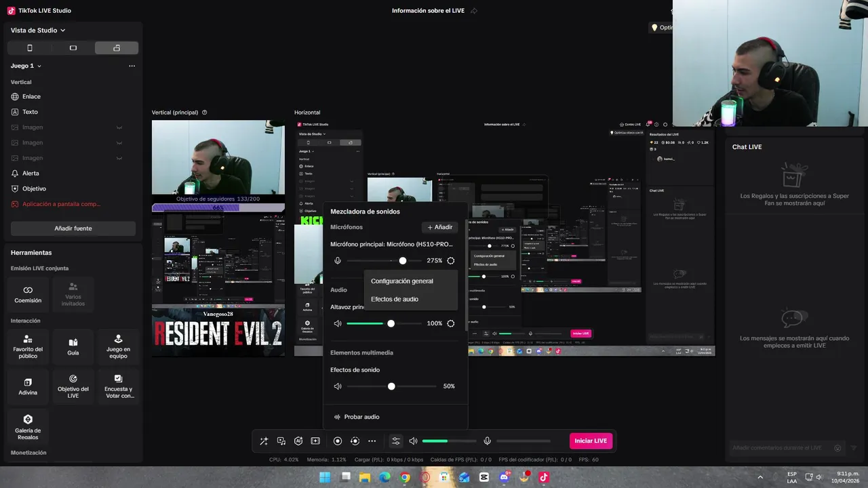Select the portrait phone layout icon

(x=29, y=48)
